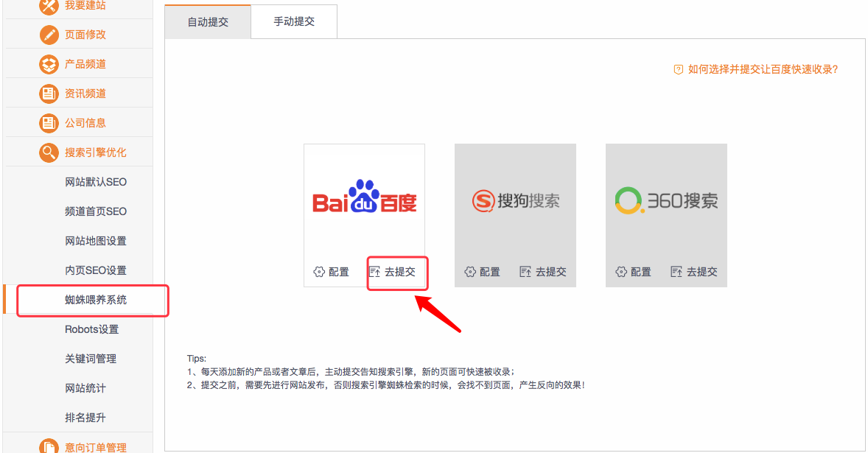Select the Baidu 百度 logo
Viewport: 868px width, 453px height.
pyautogui.click(x=364, y=197)
